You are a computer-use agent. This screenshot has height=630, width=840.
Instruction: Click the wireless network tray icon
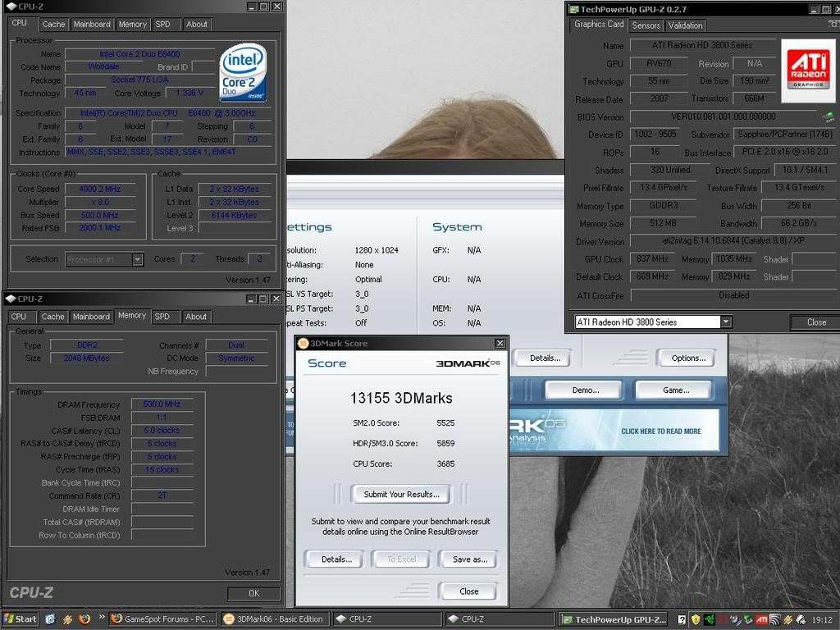(x=774, y=620)
